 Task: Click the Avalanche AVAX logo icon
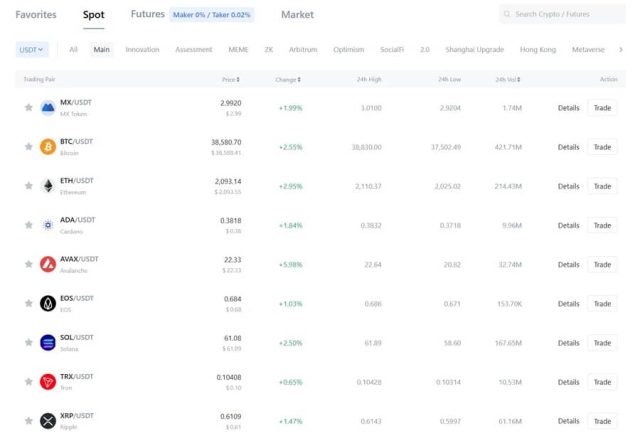[47, 264]
